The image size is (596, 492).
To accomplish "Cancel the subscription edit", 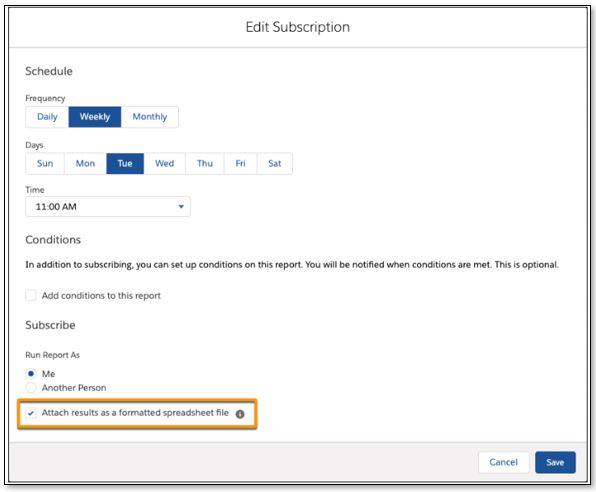I will coord(503,462).
